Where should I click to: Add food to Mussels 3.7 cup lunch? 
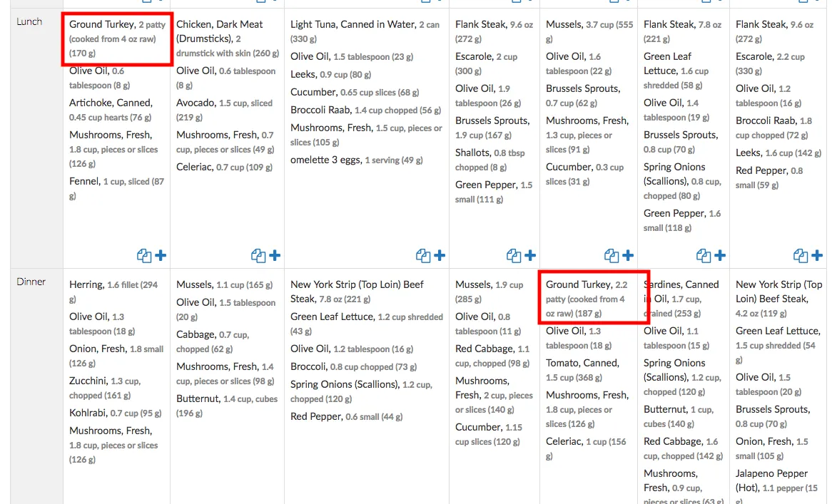tap(628, 256)
